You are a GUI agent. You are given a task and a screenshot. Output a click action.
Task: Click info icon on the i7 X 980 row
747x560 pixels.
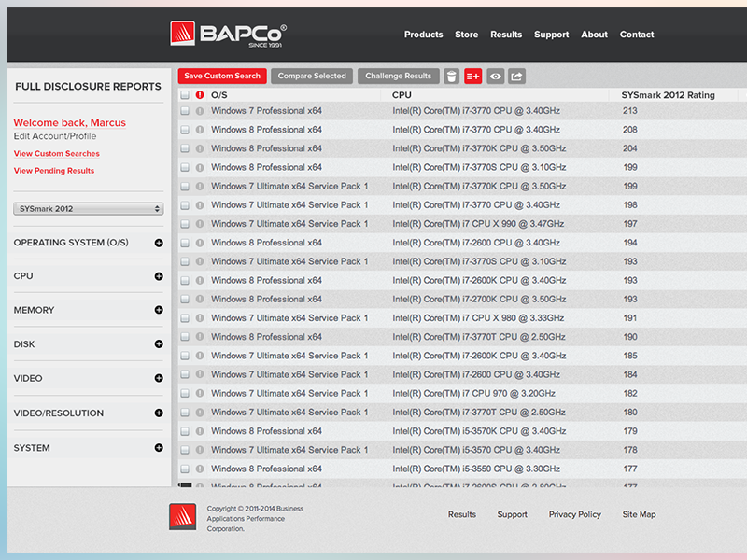click(200, 318)
